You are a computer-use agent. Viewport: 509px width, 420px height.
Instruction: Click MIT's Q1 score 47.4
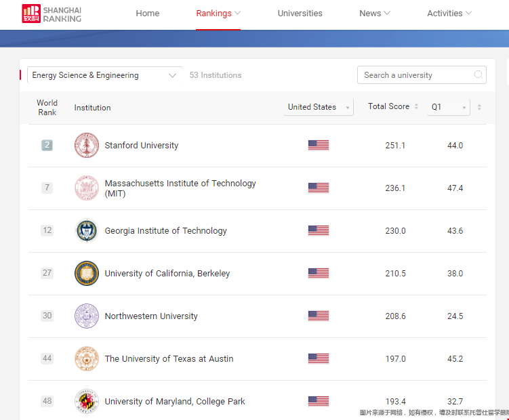click(455, 188)
